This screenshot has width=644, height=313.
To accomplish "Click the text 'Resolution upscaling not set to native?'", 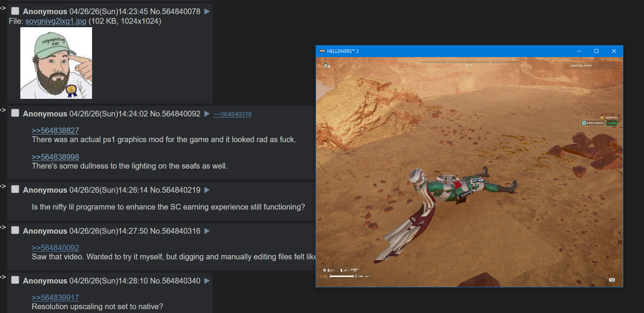I will click(x=97, y=306).
